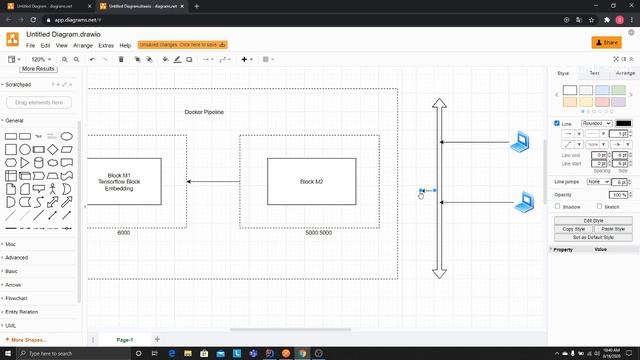The height and width of the screenshot is (360, 640).
Task: Click the Opacity percentage input field
Action: pyautogui.click(x=618, y=195)
